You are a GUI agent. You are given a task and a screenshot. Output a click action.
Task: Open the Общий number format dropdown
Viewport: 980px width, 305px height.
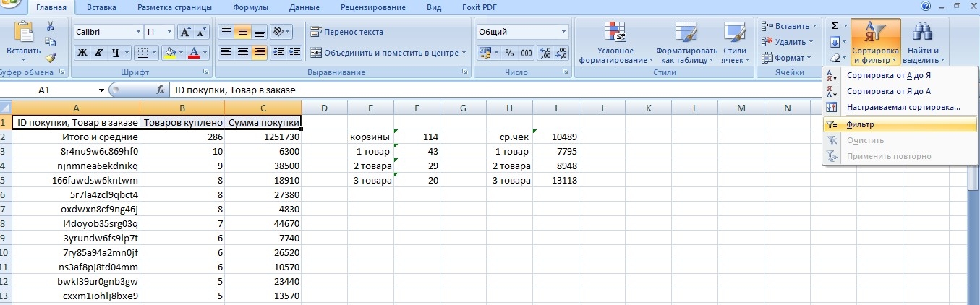click(x=564, y=32)
